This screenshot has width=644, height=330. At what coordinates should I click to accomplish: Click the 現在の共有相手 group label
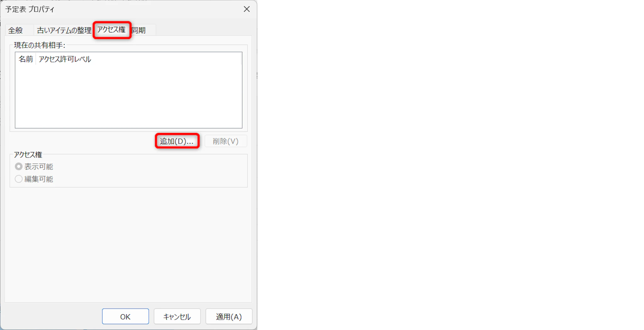tap(40, 45)
